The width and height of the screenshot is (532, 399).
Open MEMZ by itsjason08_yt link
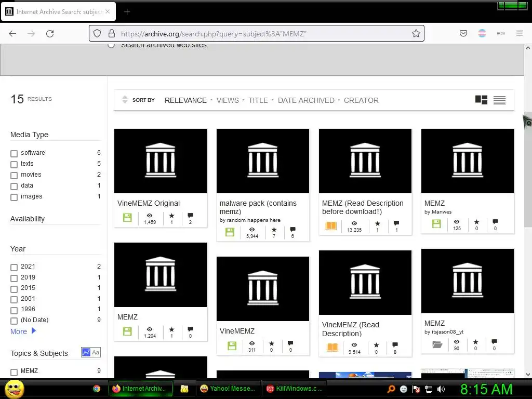tap(434, 323)
